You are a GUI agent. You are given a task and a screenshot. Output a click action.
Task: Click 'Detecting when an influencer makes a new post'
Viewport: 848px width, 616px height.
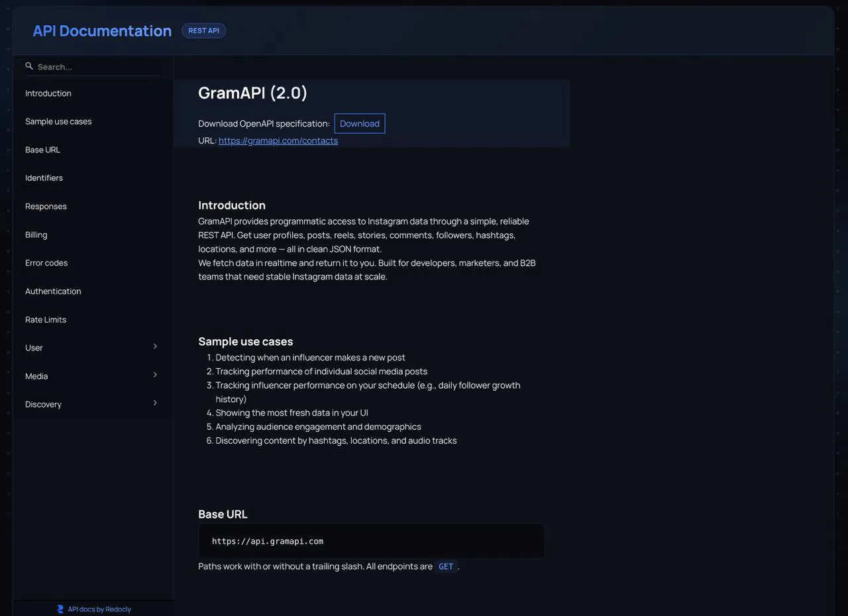click(311, 357)
